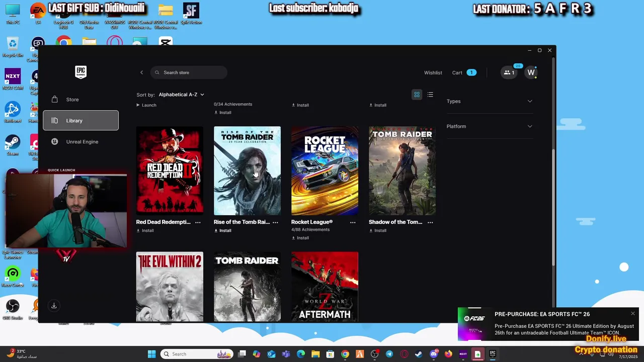This screenshot has width=644, height=362.
Task: Open Microsoft Store from the taskbar
Action: (x=330, y=354)
